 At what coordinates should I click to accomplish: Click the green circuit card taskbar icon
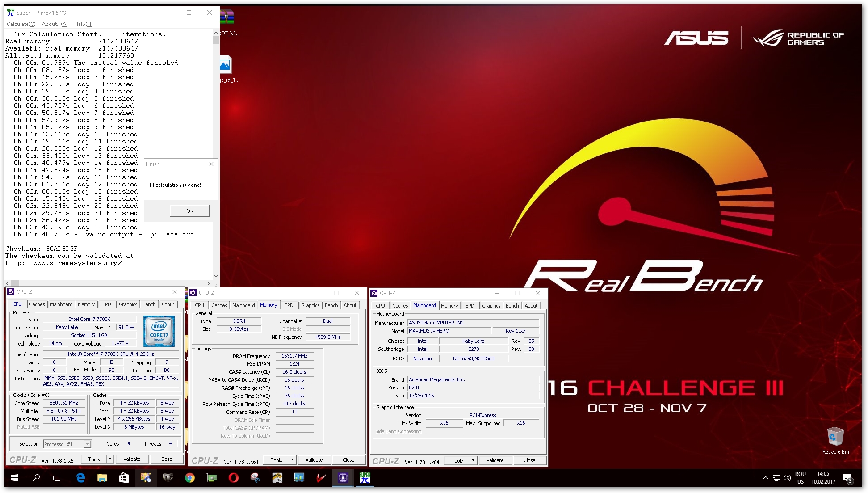tap(212, 478)
